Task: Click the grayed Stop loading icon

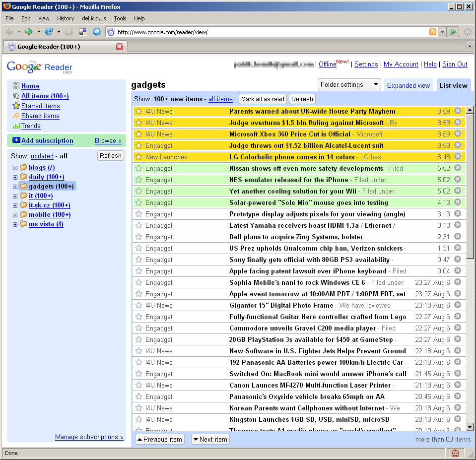Action: [x=68, y=32]
